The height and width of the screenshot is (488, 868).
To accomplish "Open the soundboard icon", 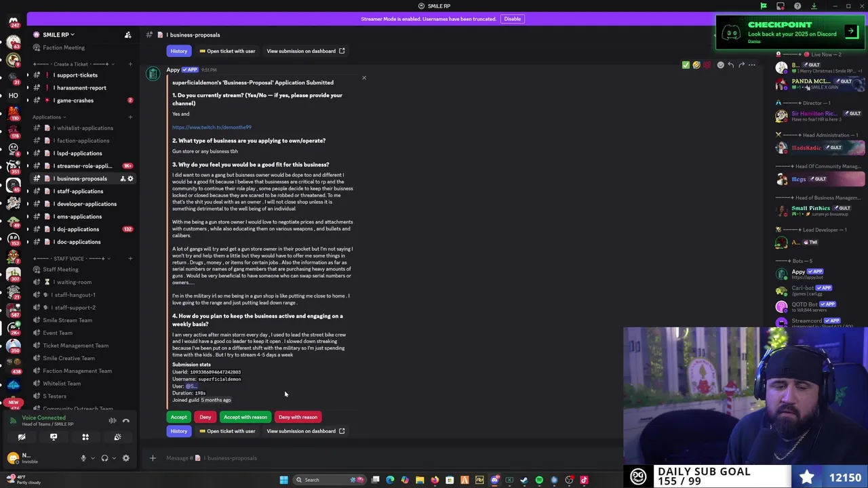I will pos(117,437).
